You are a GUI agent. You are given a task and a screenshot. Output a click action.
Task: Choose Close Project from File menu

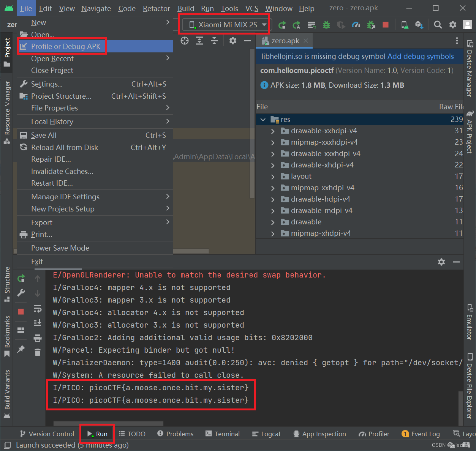pos(95,70)
